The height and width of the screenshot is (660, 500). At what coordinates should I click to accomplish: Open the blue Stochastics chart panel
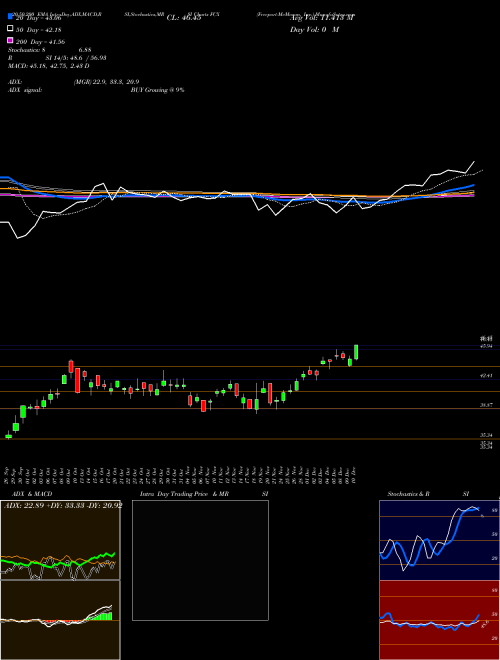click(439, 540)
